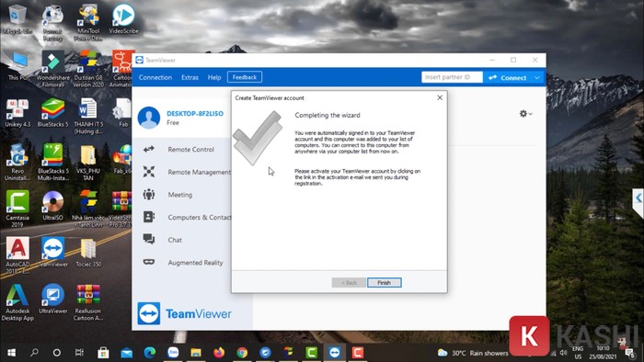Open the Connection menu
The width and height of the screenshot is (644, 362).
click(x=155, y=77)
